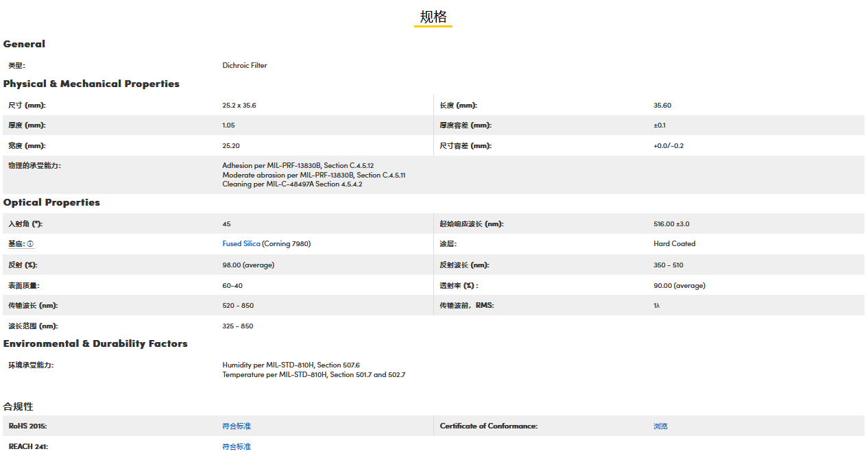The height and width of the screenshot is (460, 868).
Task: Select the 规格 heading tab
Action: pyautogui.click(x=433, y=17)
